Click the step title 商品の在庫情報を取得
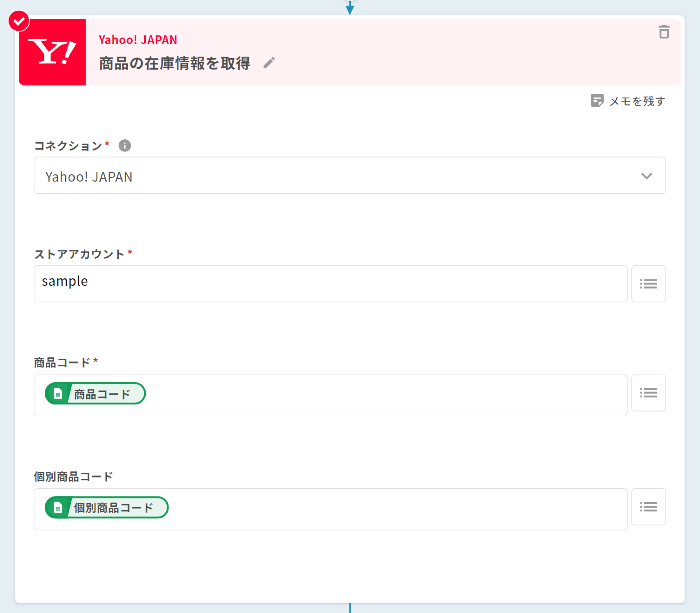700x613 pixels. click(x=174, y=64)
